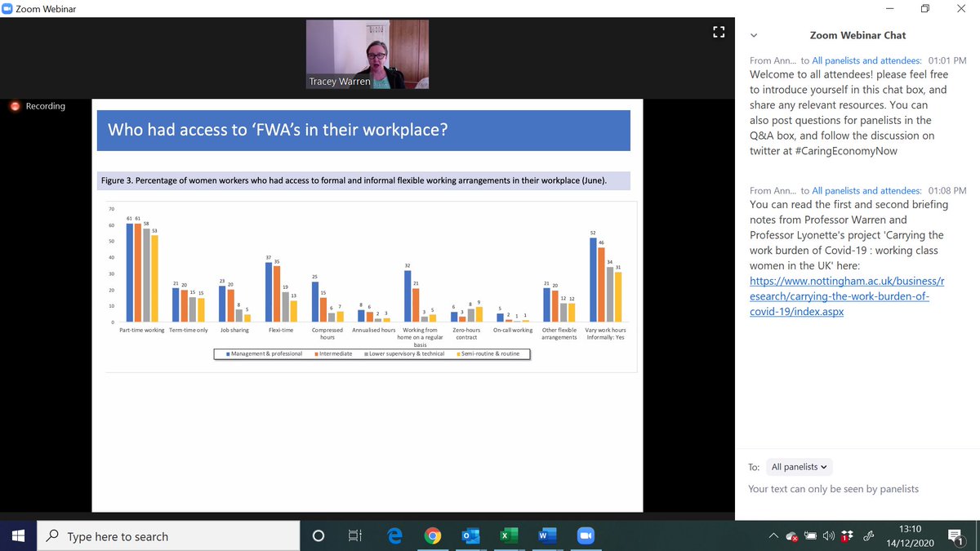Click the 'Other flexible arrangements' axis label
980x551 pixels.
pyautogui.click(x=559, y=333)
